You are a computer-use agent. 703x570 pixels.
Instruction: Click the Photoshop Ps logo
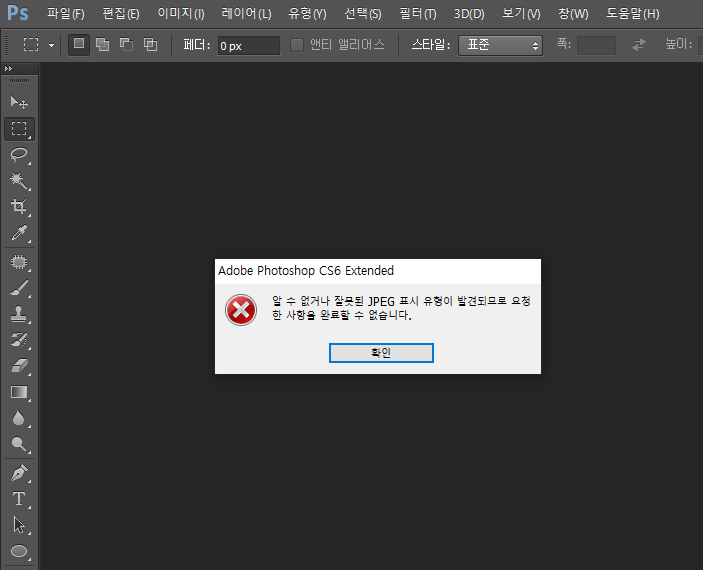pos(18,13)
